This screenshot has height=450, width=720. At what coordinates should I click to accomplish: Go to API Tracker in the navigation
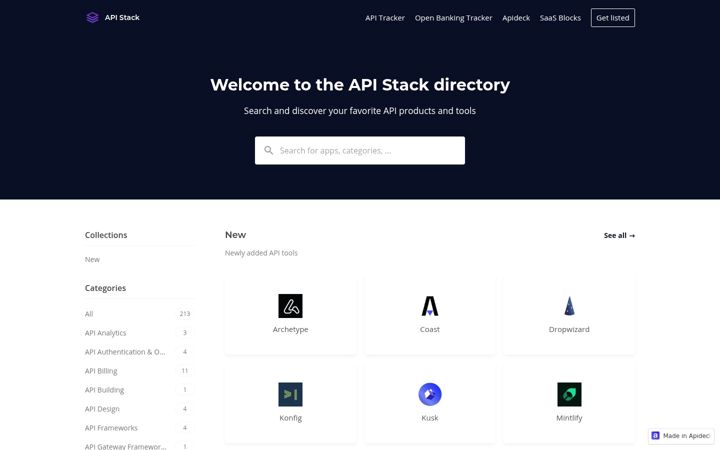tap(385, 18)
